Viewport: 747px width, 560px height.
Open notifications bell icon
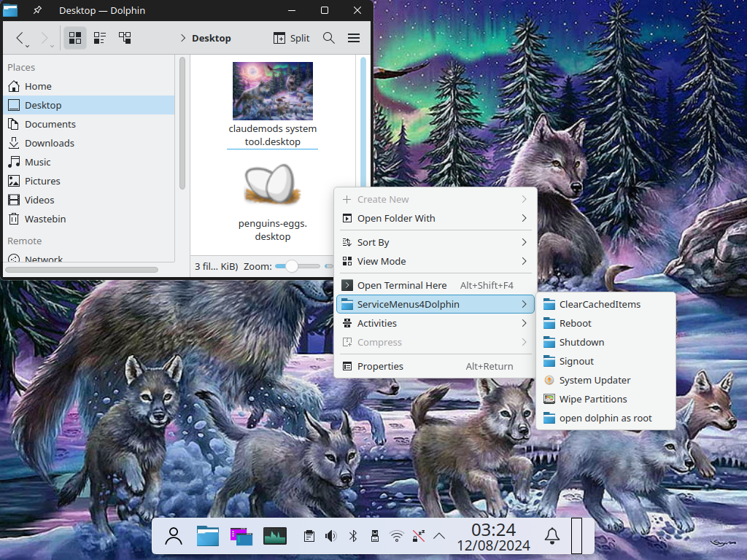pyautogui.click(x=552, y=536)
